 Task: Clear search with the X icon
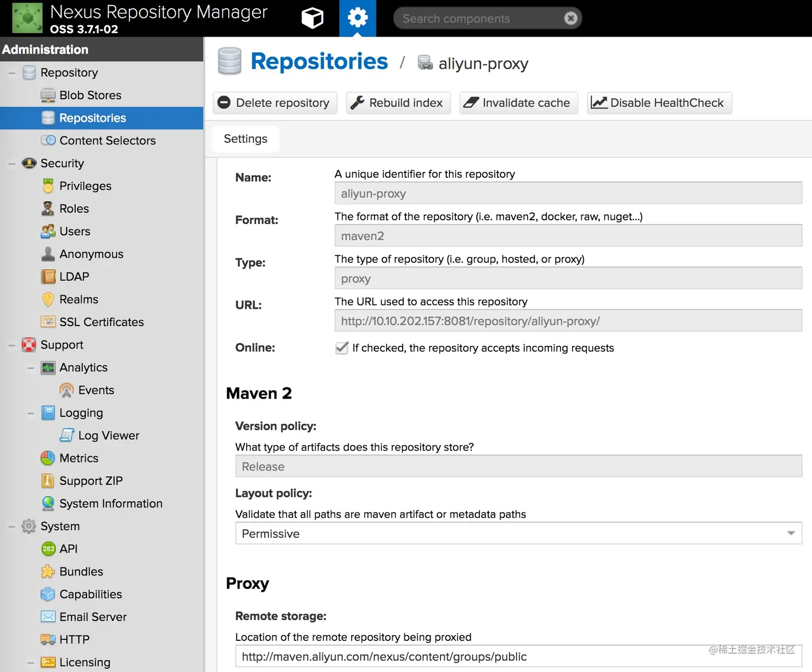point(571,18)
